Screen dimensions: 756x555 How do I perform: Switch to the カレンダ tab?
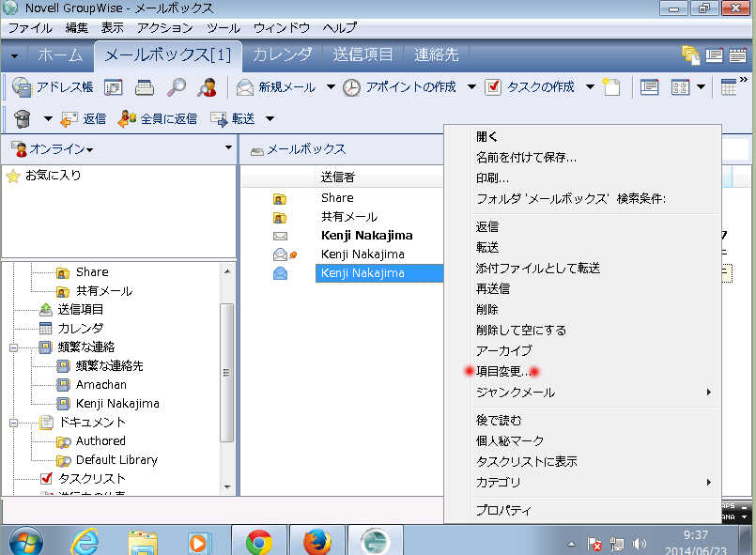click(282, 54)
